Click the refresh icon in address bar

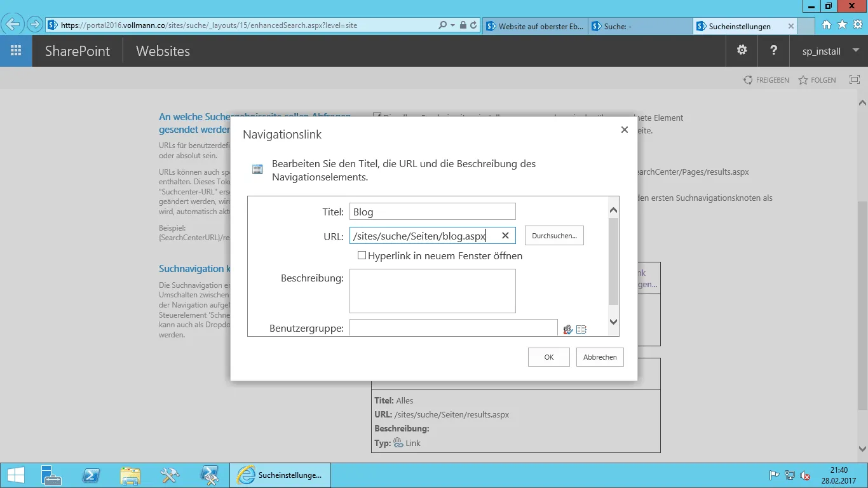[473, 25]
